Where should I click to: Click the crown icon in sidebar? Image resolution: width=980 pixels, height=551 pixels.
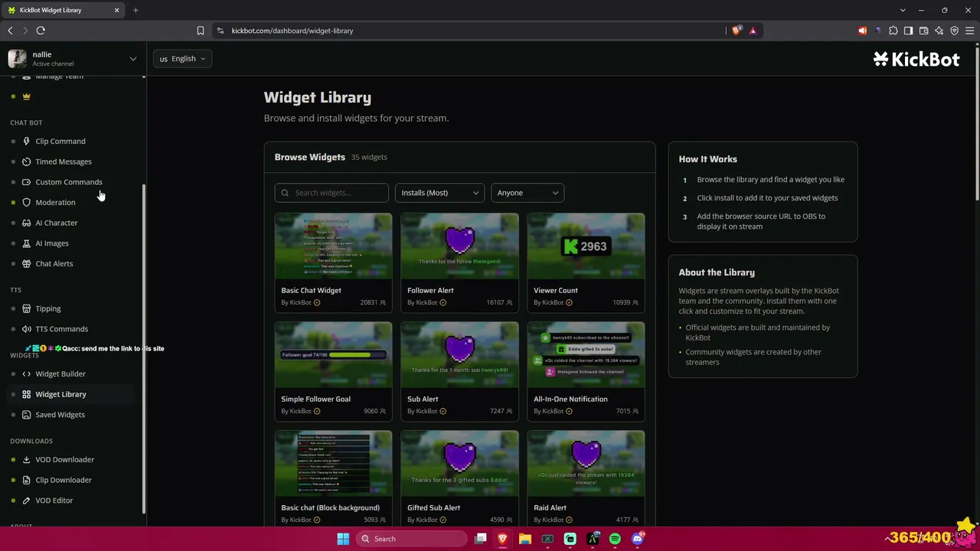(x=27, y=96)
